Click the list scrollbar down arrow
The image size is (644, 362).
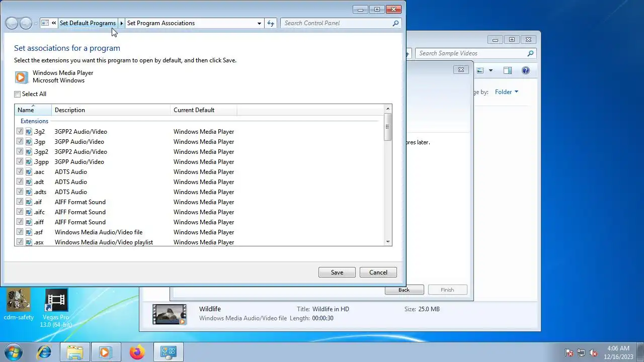[x=387, y=242]
